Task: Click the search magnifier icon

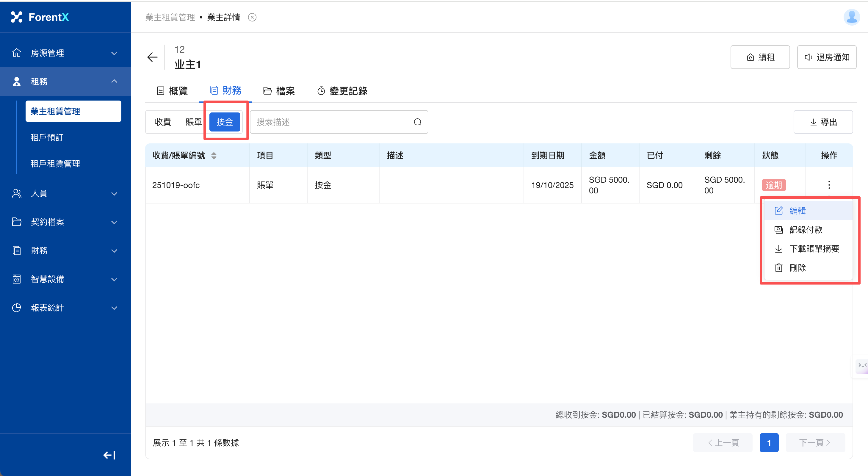Action: 417,122
